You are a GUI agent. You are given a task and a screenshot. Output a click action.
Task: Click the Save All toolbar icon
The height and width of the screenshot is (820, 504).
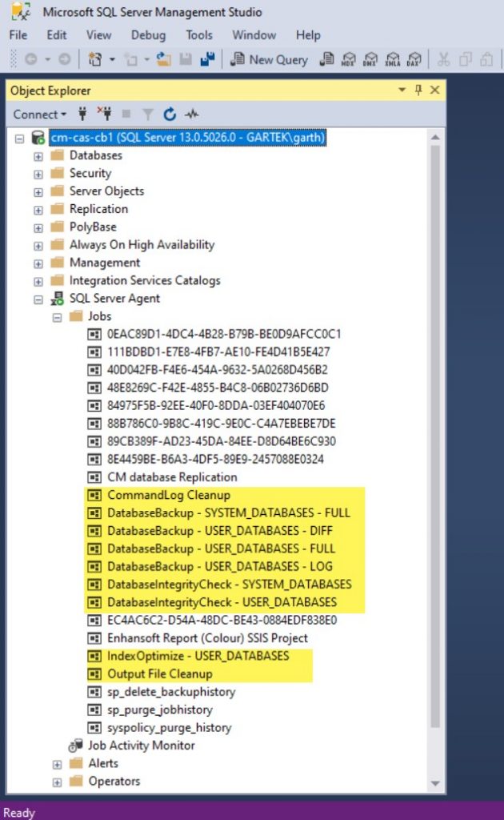[207, 59]
